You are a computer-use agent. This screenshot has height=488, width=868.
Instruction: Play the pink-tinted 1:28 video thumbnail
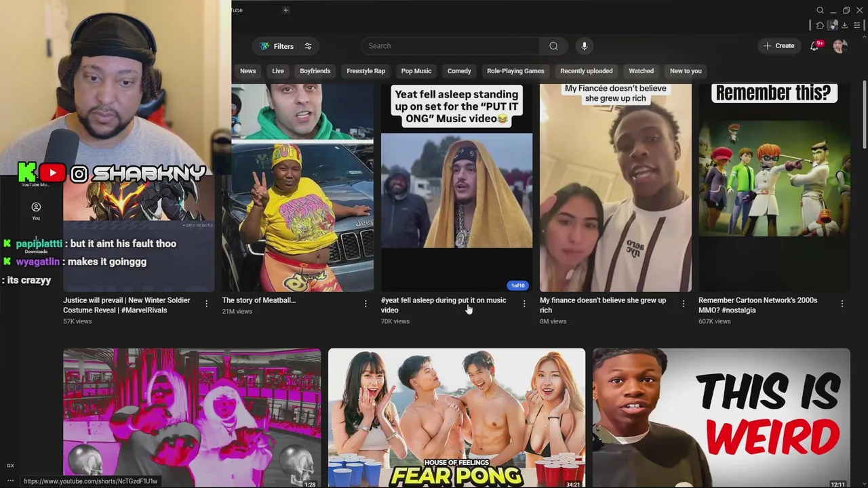pyautogui.click(x=192, y=418)
